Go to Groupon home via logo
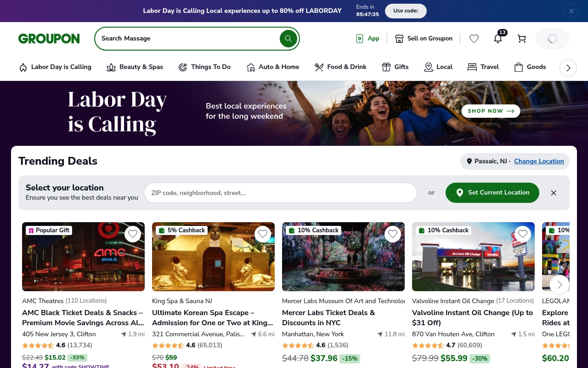The image size is (588, 368). [49, 39]
